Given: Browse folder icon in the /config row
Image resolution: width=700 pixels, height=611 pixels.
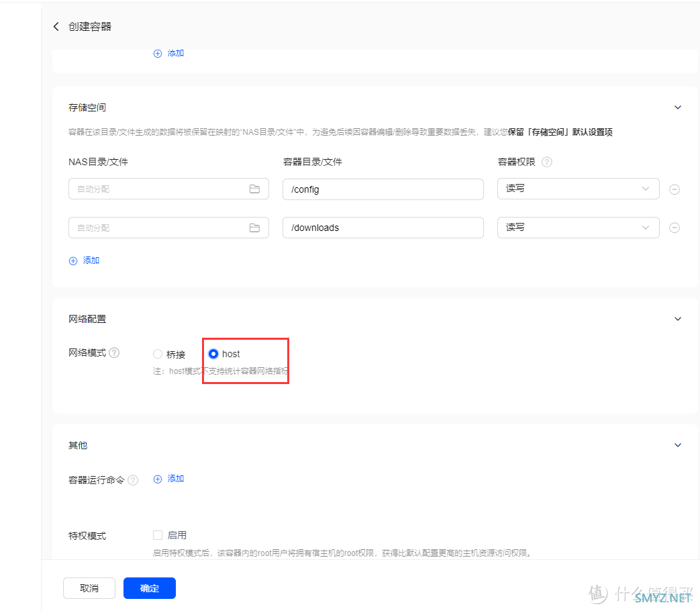Looking at the screenshot, I should coord(254,189).
